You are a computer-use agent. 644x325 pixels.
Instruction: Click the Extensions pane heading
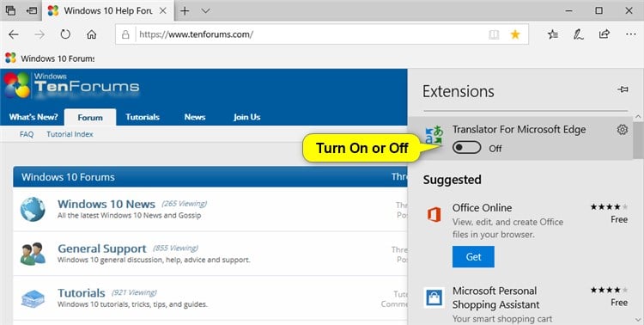(x=459, y=91)
